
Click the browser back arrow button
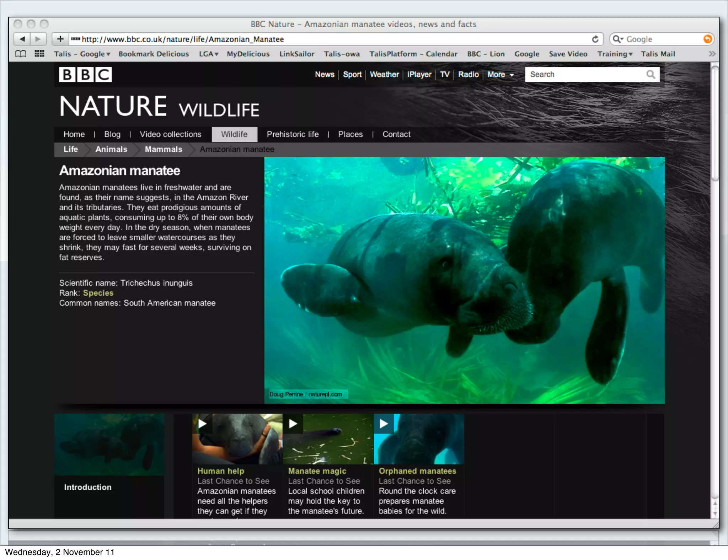[22, 39]
